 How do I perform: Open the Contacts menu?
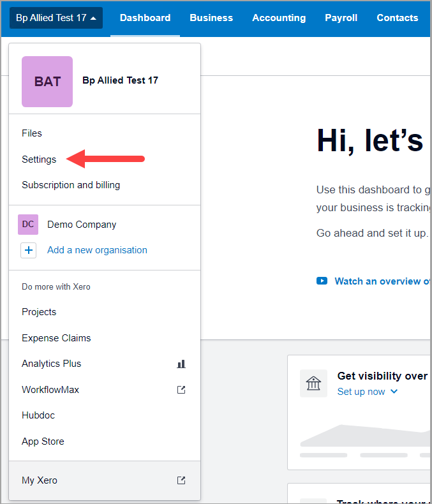[398, 18]
